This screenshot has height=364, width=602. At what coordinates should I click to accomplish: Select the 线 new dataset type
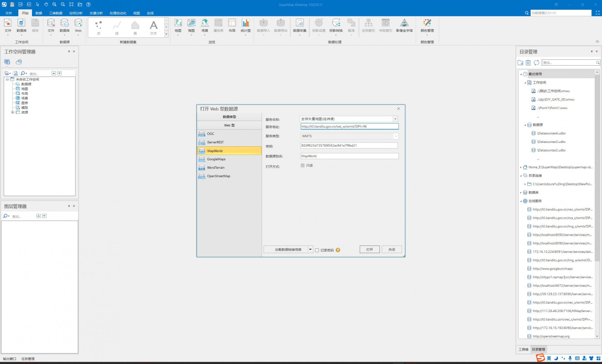pyautogui.click(x=117, y=28)
